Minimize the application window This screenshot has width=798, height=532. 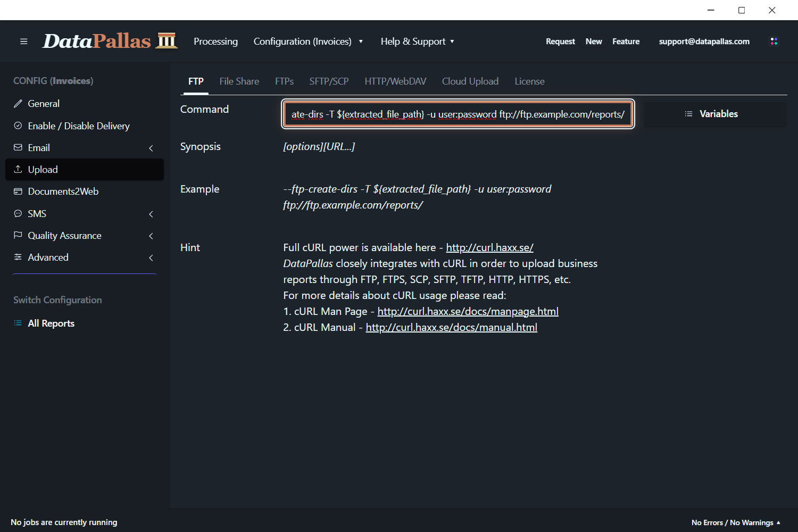point(711,10)
